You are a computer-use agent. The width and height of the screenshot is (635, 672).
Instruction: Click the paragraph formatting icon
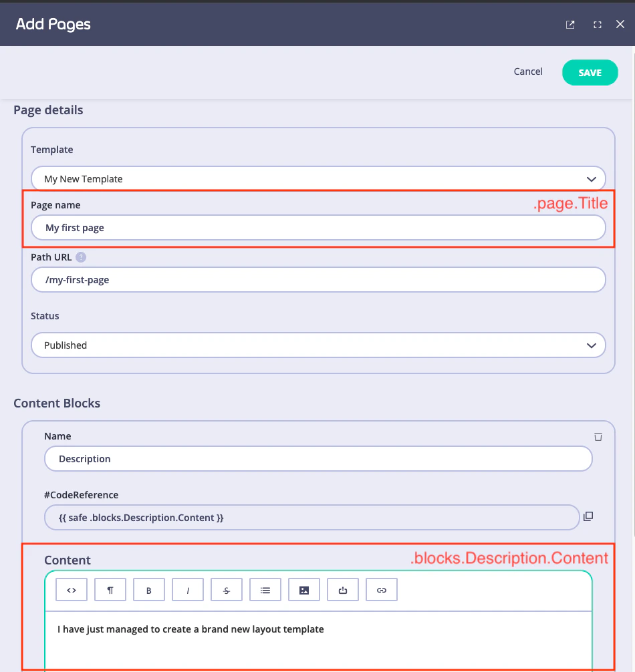point(110,589)
